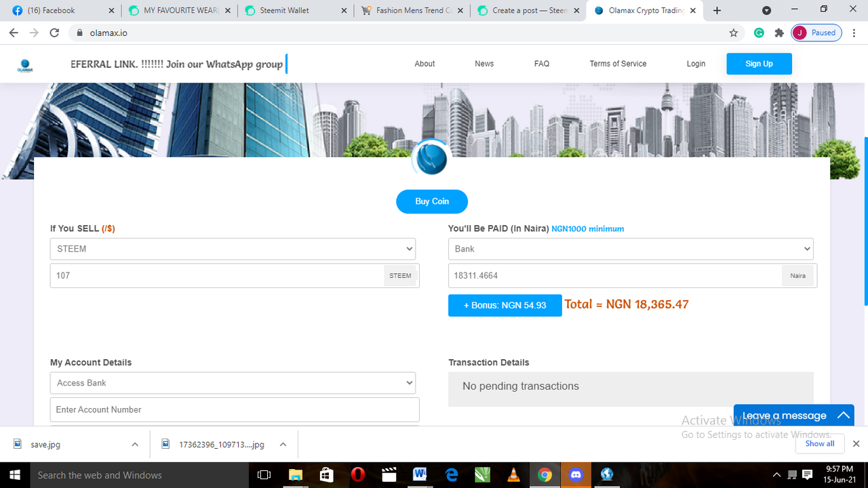Go back using the browser back arrow
The height and width of the screenshot is (488, 868).
tap(14, 33)
